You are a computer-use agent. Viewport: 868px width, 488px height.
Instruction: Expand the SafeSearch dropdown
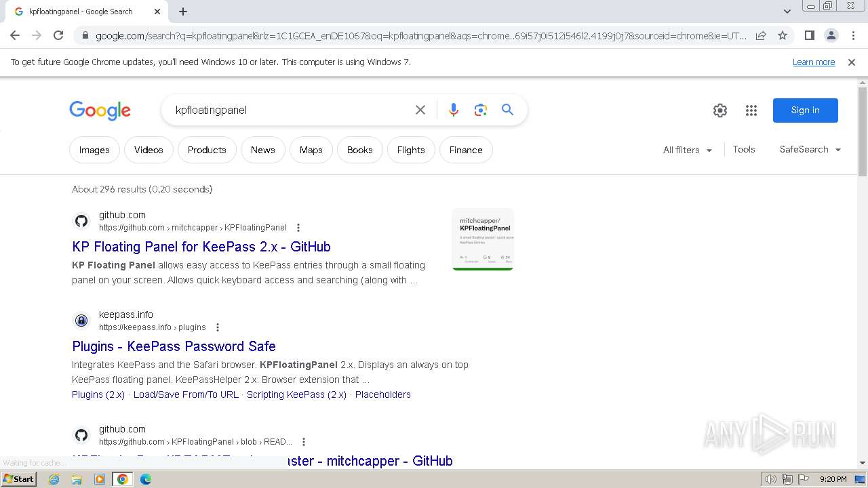point(810,149)
